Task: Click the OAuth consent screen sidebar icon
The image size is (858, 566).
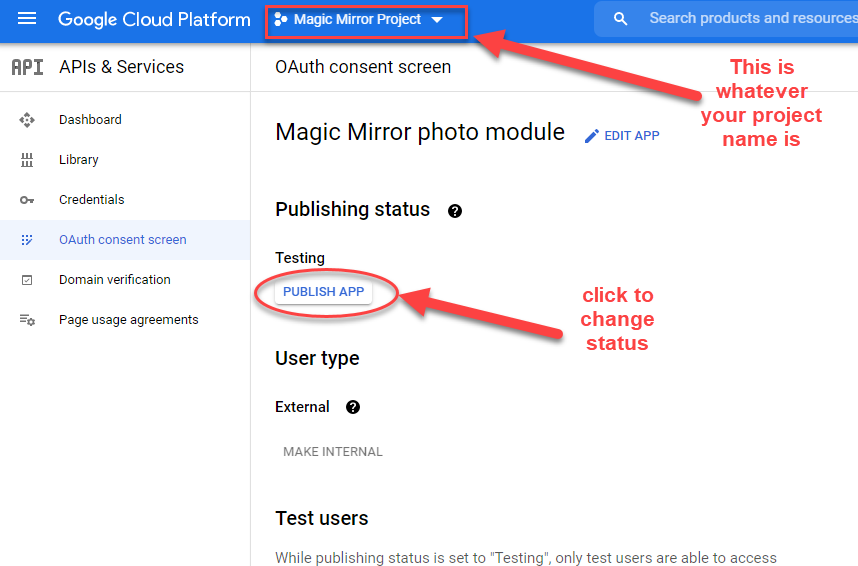Action: tap(27, 240)
